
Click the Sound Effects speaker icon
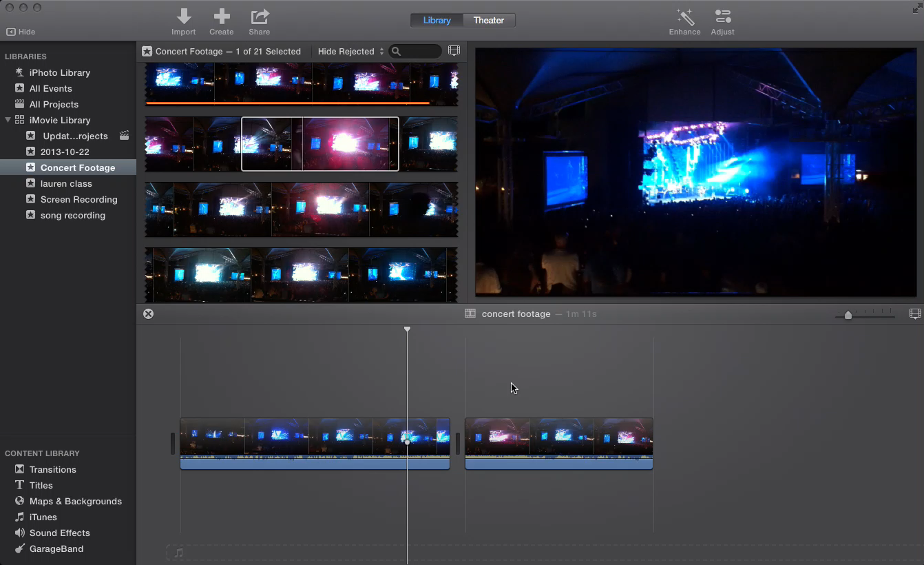coord(19,533)
